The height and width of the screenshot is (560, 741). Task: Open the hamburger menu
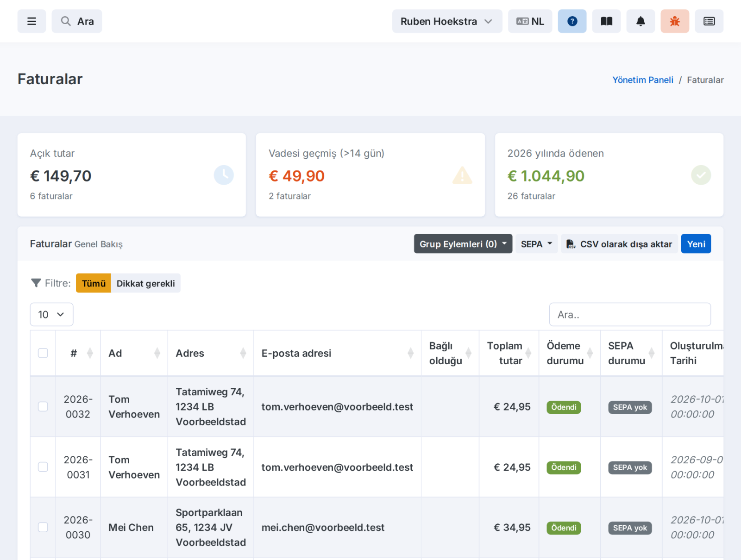(31, 21)
